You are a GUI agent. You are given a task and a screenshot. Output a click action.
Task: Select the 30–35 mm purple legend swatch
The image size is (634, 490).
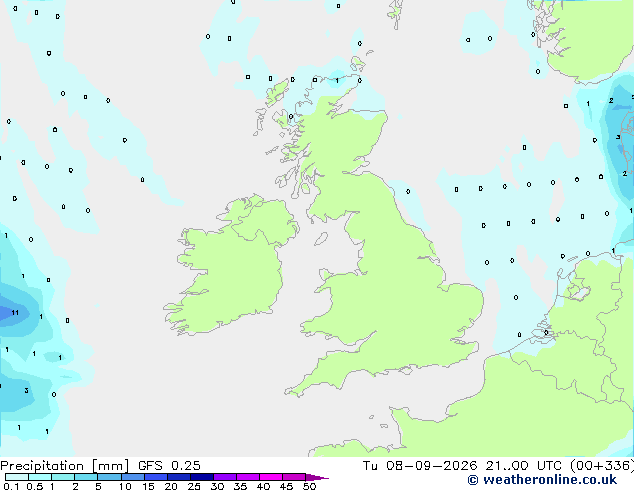coord(224,477)
